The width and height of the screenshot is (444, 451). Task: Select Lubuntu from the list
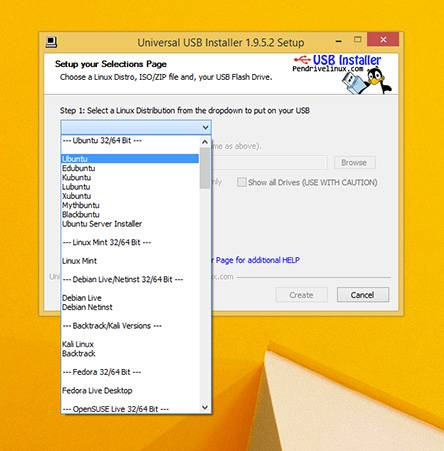[x=130, y=187]
